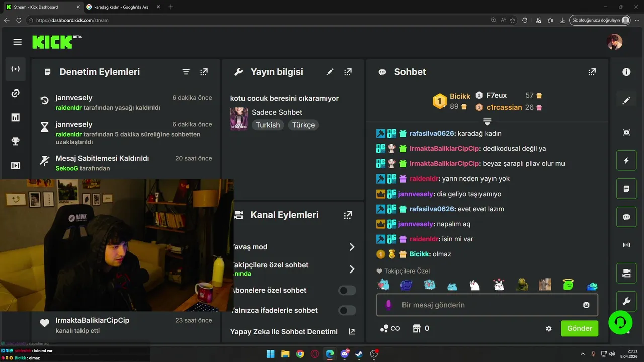Open the green headset support button
This screenshot has width=644, height=362.
[x=620, y=322]
